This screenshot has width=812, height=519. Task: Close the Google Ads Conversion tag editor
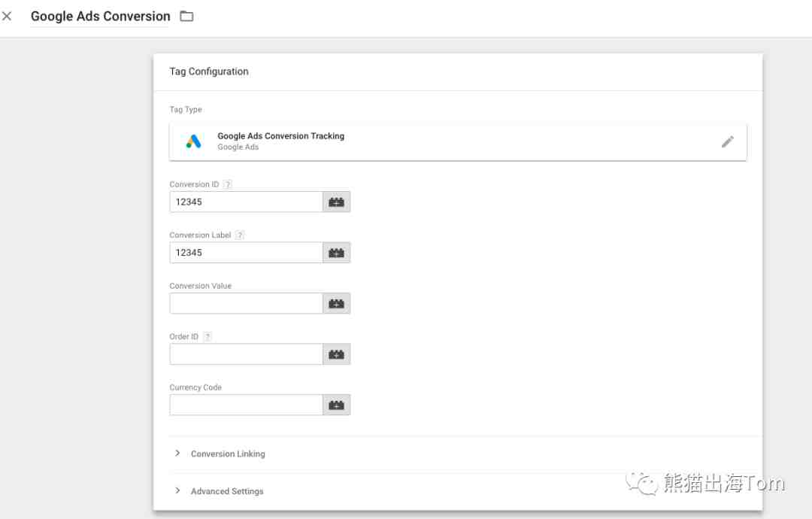[x=7, y=16]
